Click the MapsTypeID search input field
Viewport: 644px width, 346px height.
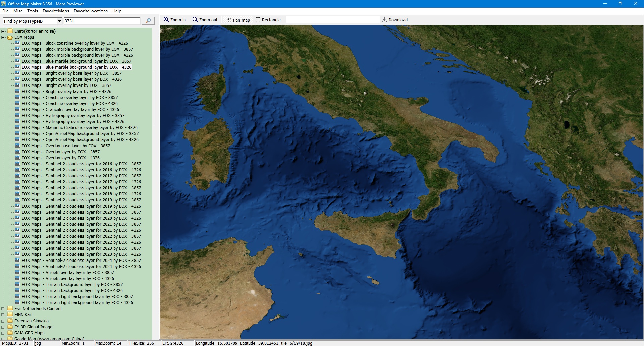102,21
